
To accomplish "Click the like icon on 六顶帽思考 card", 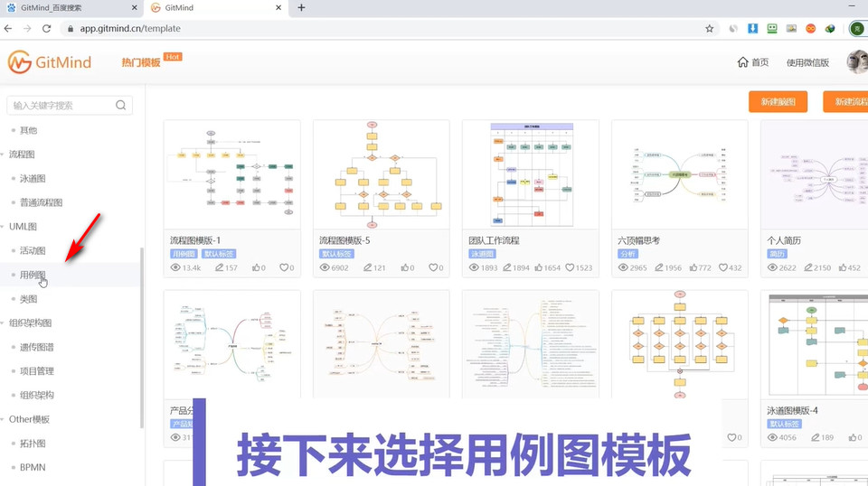I will [693, 267].
